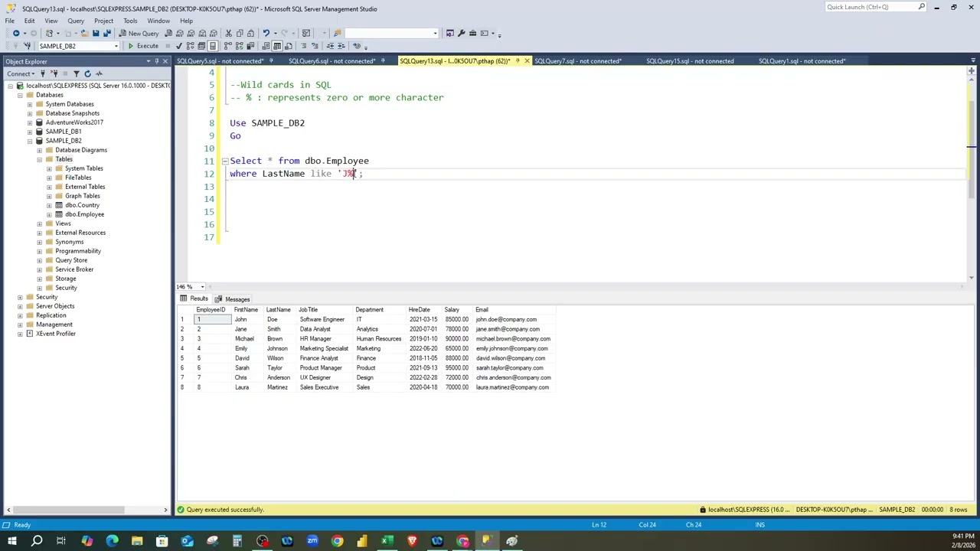Comment out the selected lines
Viewport: 980px width, 551px height.
coord(303,46)
